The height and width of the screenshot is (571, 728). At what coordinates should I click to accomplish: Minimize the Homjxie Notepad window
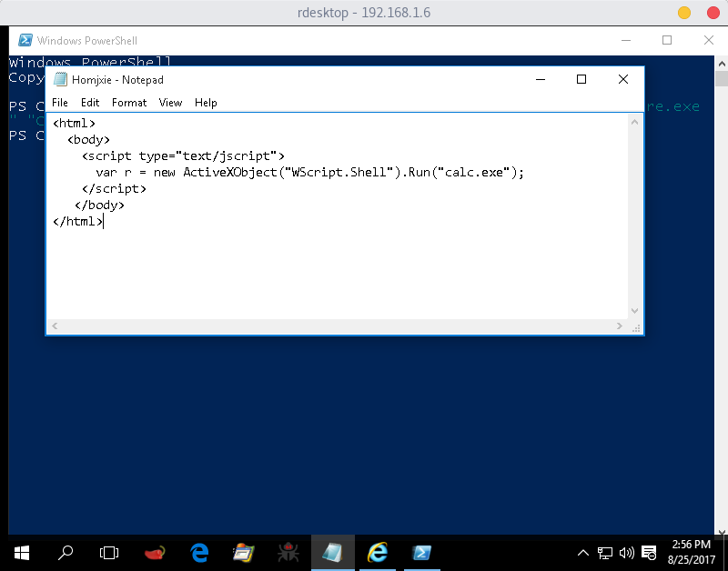(541, 79)
